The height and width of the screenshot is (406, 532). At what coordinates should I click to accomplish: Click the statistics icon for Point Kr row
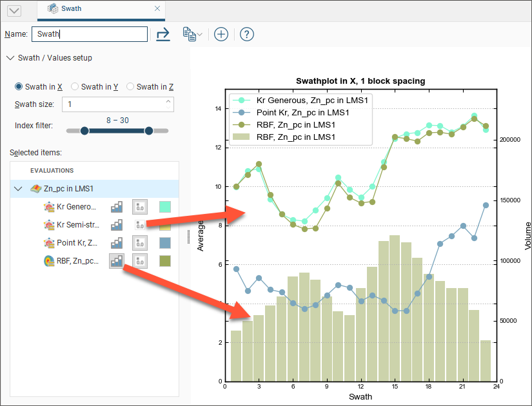pyautogui.click(x=140, y=243)
